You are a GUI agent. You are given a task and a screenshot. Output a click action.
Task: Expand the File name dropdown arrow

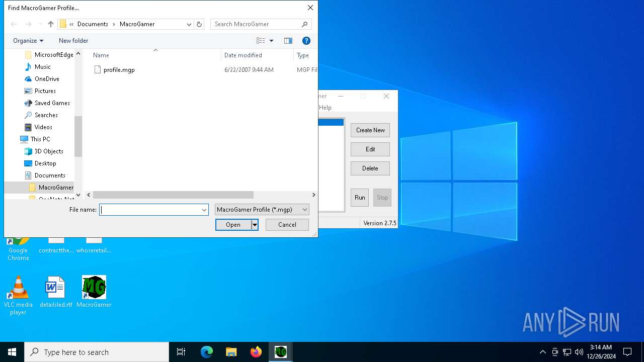[204, 210]
